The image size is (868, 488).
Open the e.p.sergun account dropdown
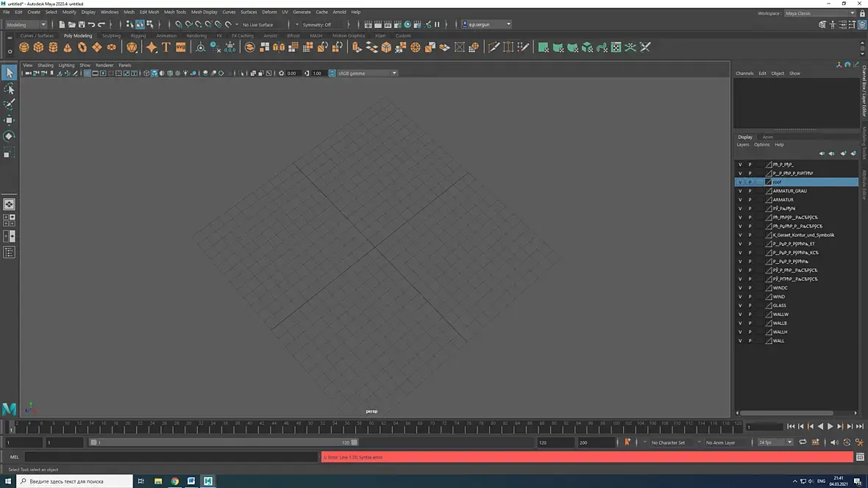coord(486,24)
